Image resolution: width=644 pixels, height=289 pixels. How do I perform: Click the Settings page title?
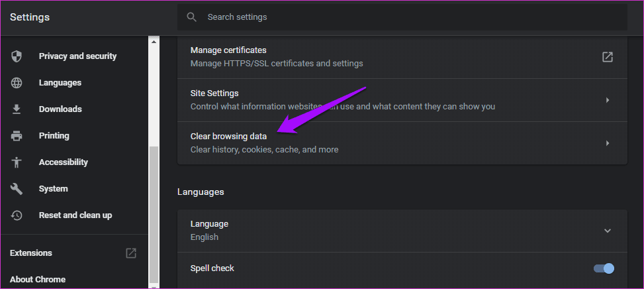tap(30, 17)
